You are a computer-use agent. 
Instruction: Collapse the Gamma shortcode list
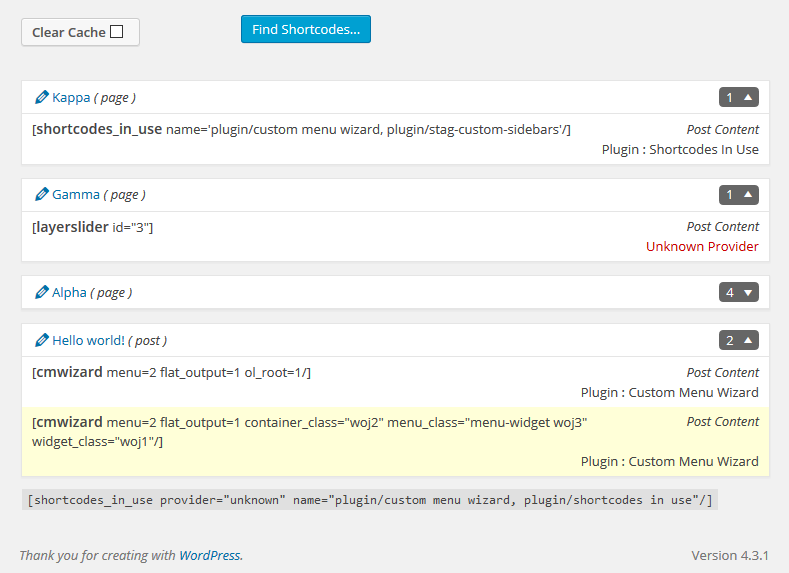click(739, 195)
